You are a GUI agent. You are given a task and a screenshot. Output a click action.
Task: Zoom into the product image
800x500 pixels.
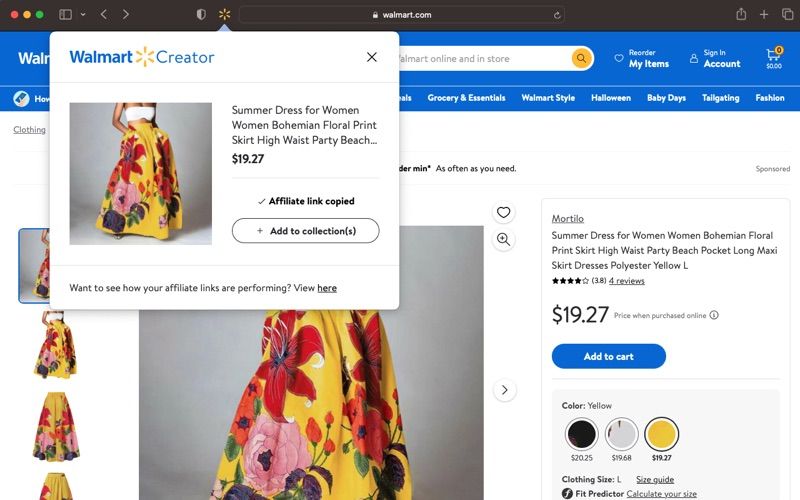click(503, 239)
